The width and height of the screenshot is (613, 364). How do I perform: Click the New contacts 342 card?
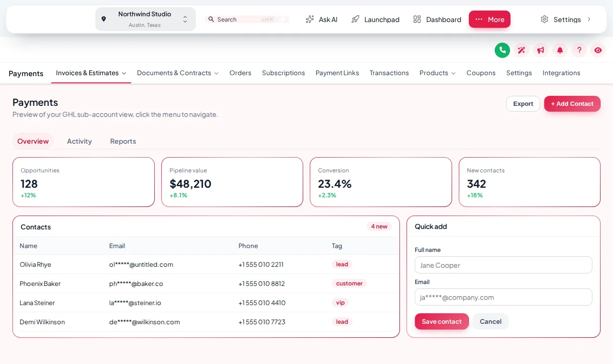click(530, 182)
